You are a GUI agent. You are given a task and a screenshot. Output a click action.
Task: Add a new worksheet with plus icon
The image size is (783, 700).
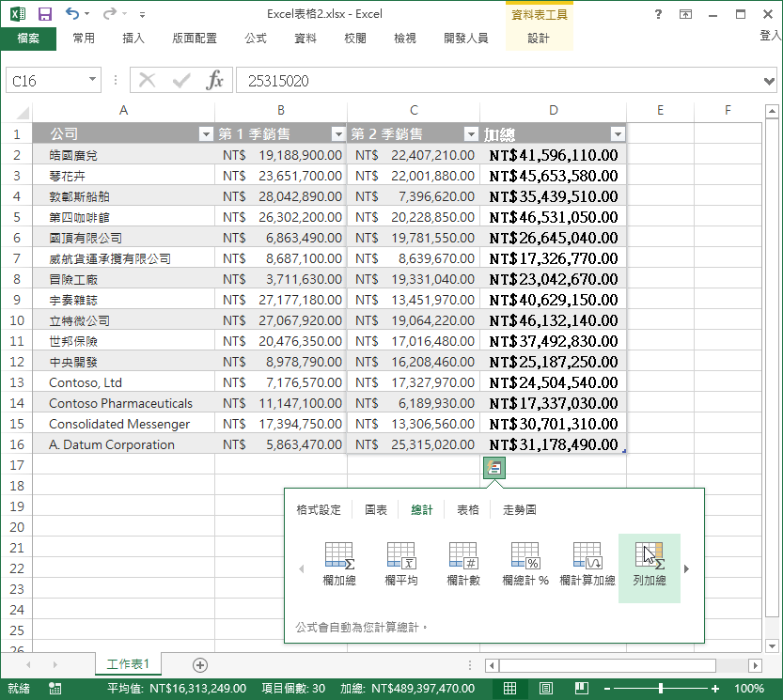coord(199,665)
